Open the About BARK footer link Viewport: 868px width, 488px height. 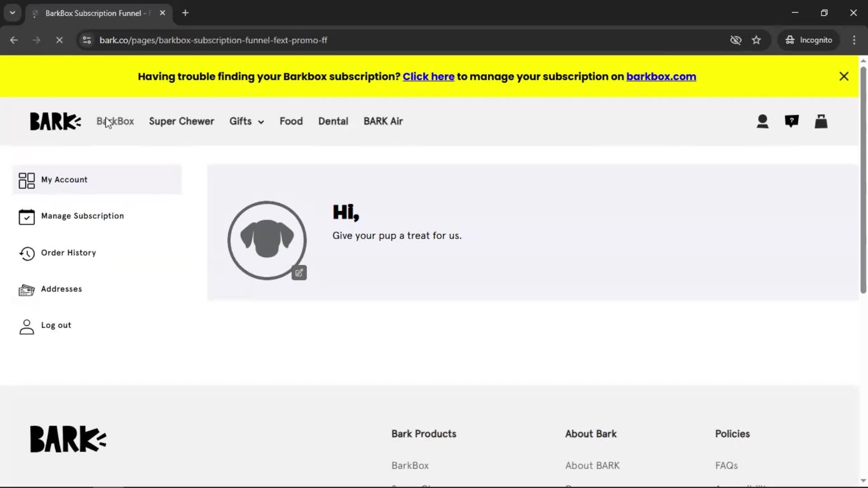tap(592, 465)
